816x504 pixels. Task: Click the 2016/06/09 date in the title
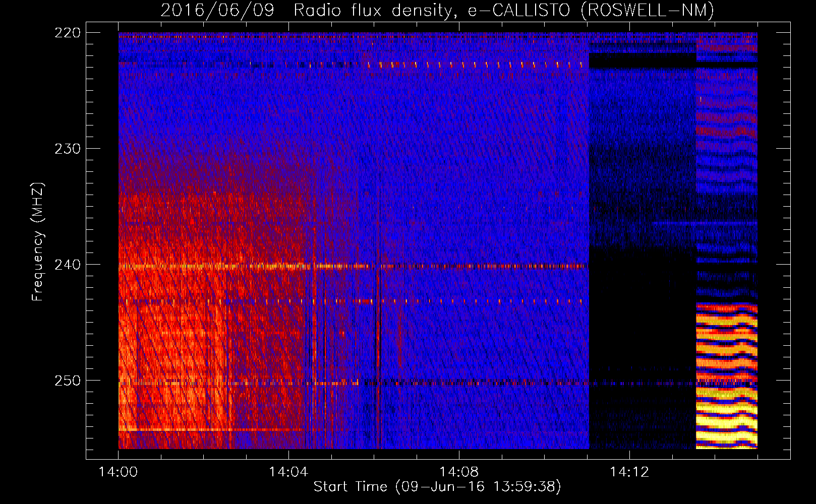217,10
